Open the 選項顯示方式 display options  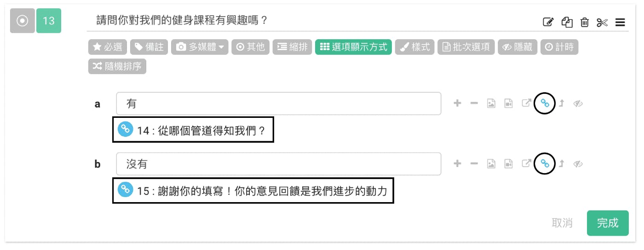tap(353, 47)
